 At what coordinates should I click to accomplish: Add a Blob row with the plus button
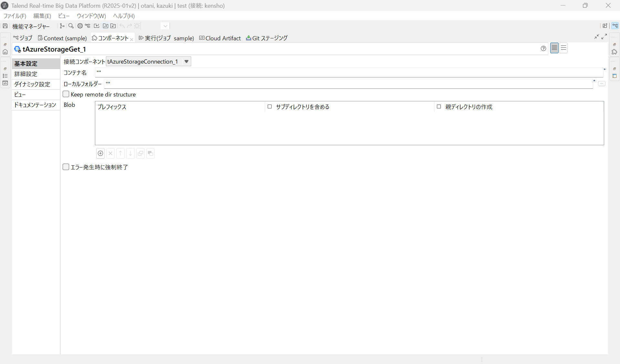tap(100, 153)
